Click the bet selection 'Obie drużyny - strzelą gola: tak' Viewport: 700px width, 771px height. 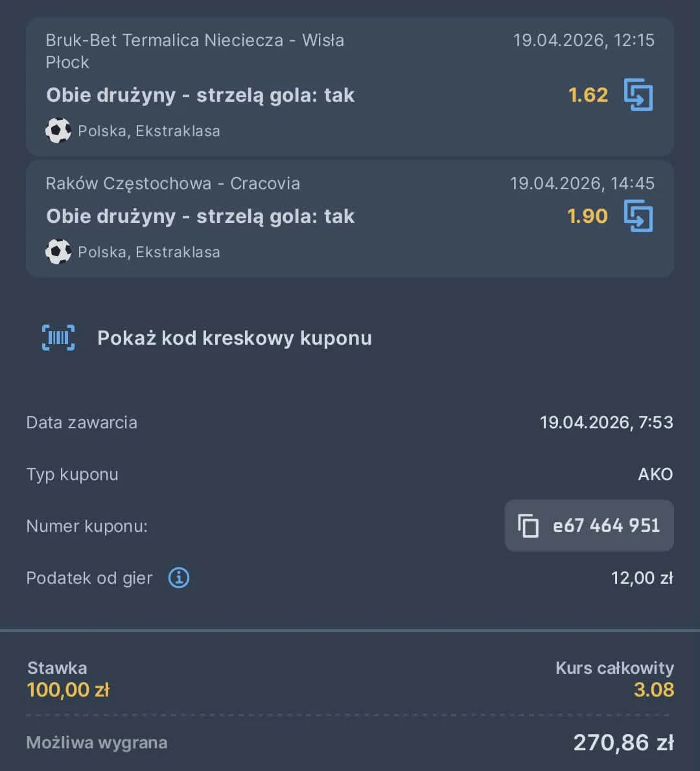pos(200,95)
